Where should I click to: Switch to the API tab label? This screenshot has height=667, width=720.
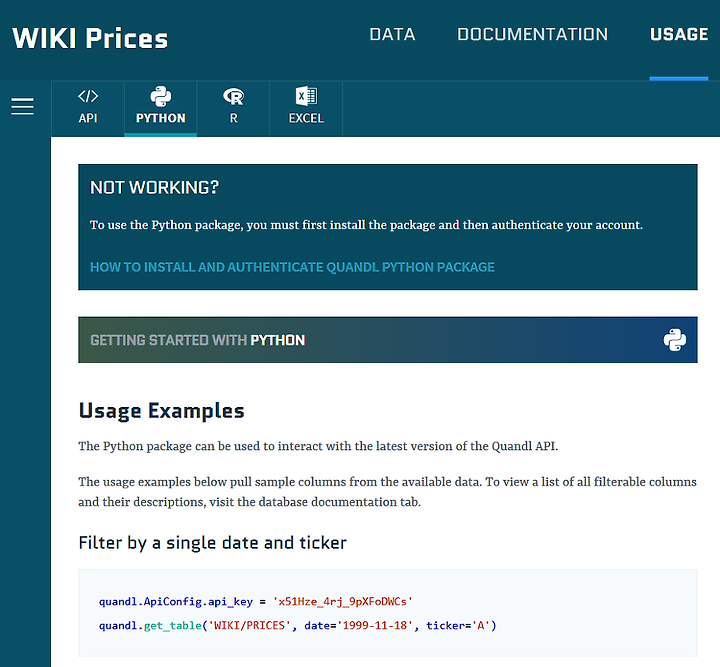click(88, 118)
